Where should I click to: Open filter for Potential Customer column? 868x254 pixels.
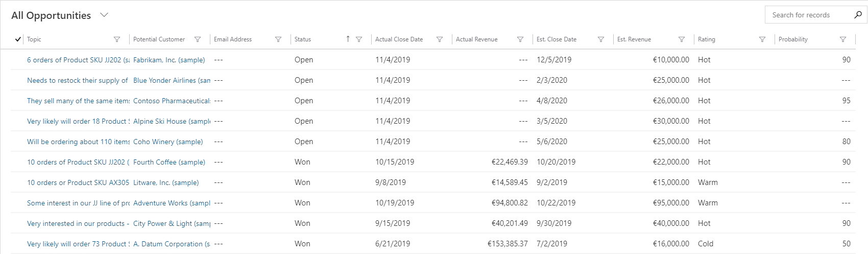(x=198, y=39)
